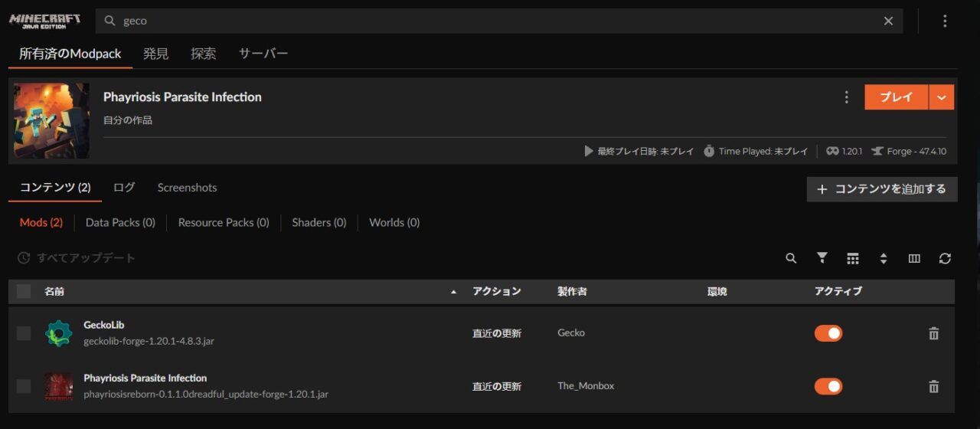Click the Time Played stopwatch icon

pyautogui.click(x=709, y=151)
